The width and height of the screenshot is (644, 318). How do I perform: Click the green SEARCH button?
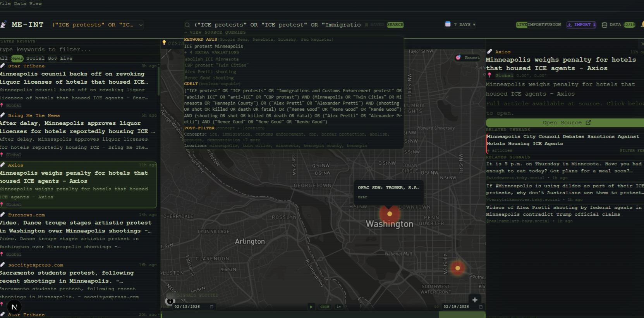pos(395,25)
